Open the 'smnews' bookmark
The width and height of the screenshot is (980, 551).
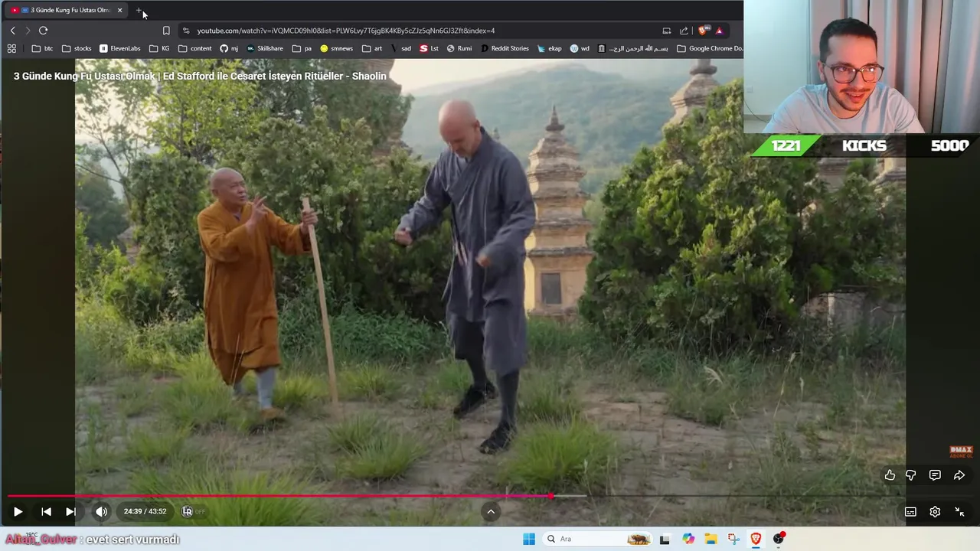point(337,48)
